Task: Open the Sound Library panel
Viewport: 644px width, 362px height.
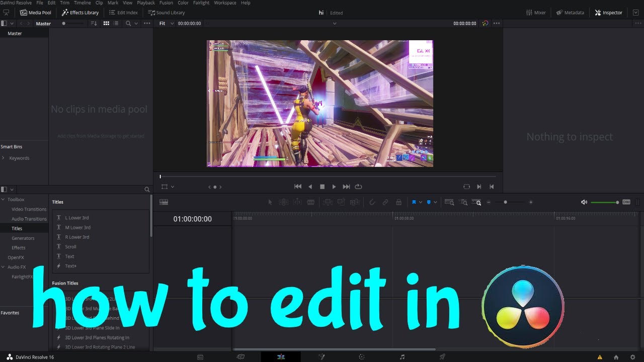Action: tap(167, 13)
